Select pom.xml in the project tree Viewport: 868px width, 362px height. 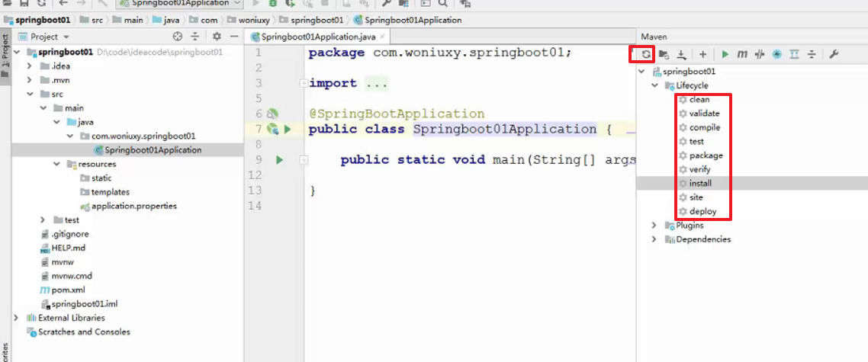pos(67,290)
